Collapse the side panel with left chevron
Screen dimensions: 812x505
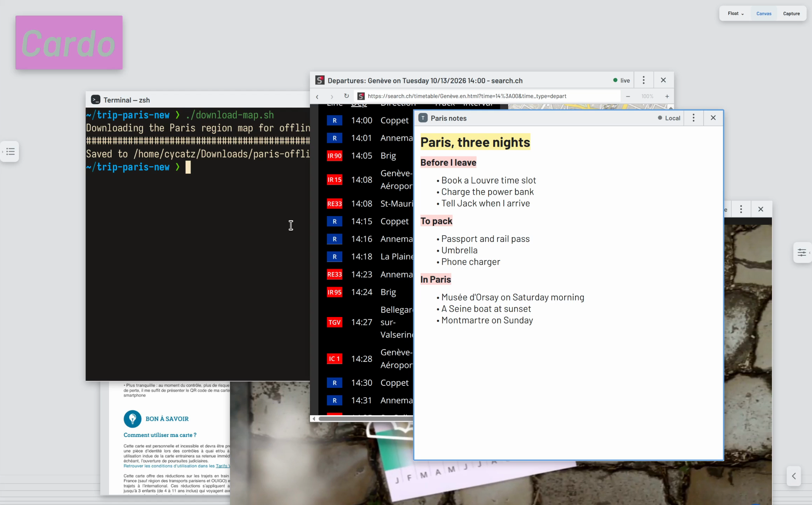coord(794,476)
